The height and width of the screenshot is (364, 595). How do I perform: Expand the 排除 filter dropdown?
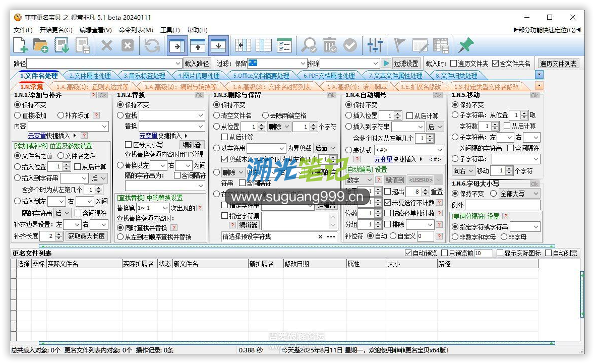[375, 64]
